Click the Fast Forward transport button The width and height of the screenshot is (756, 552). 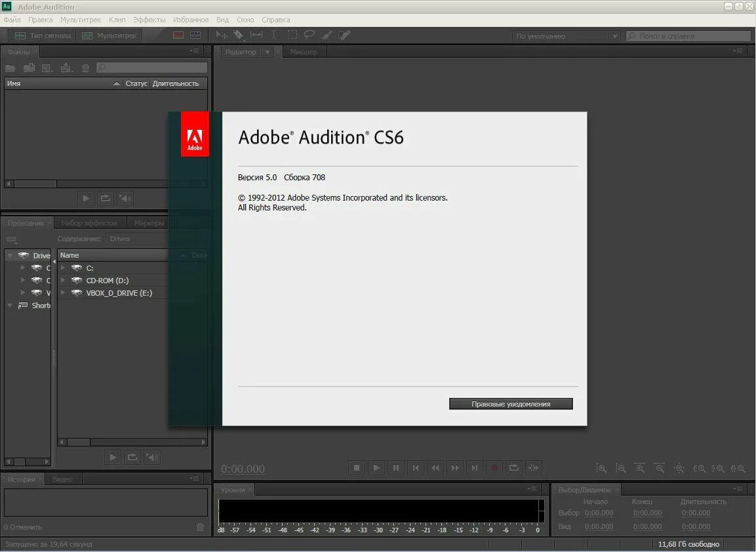point(455,467)
